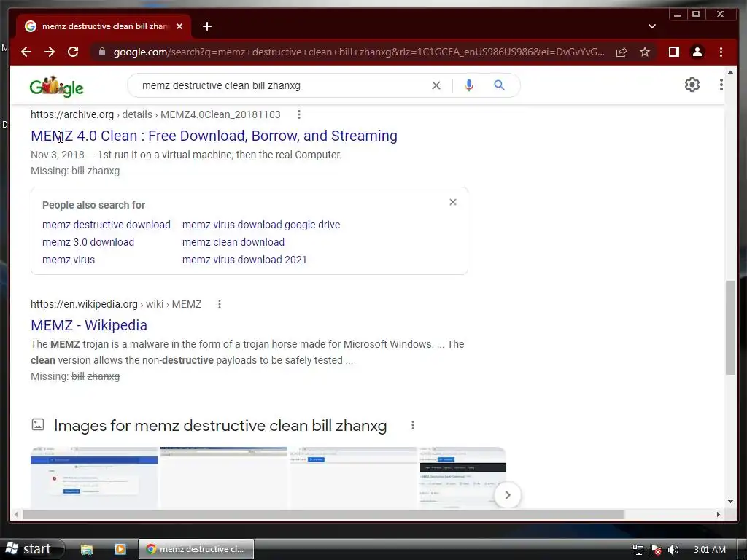
Task: Close the memz search tab
Action: (179, 26)
